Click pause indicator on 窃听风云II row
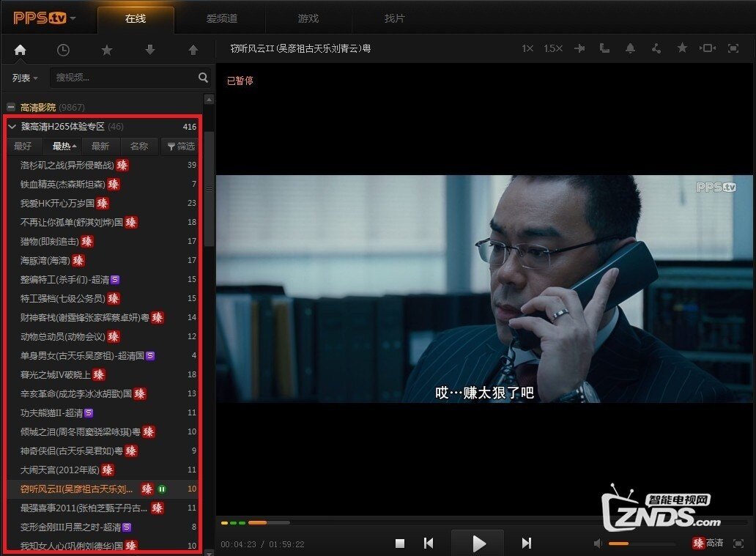Screen dimensions: 756x556 click(162, 489)
